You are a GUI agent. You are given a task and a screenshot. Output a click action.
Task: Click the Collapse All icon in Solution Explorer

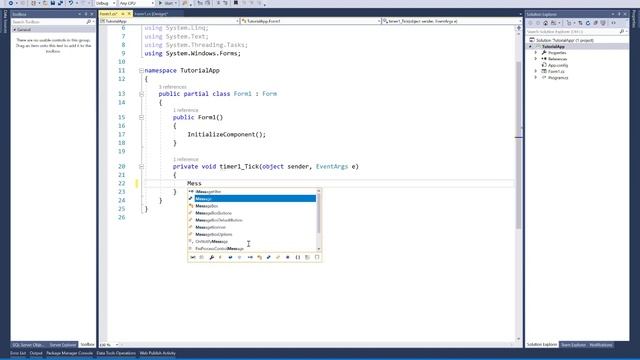coord(596,23)
